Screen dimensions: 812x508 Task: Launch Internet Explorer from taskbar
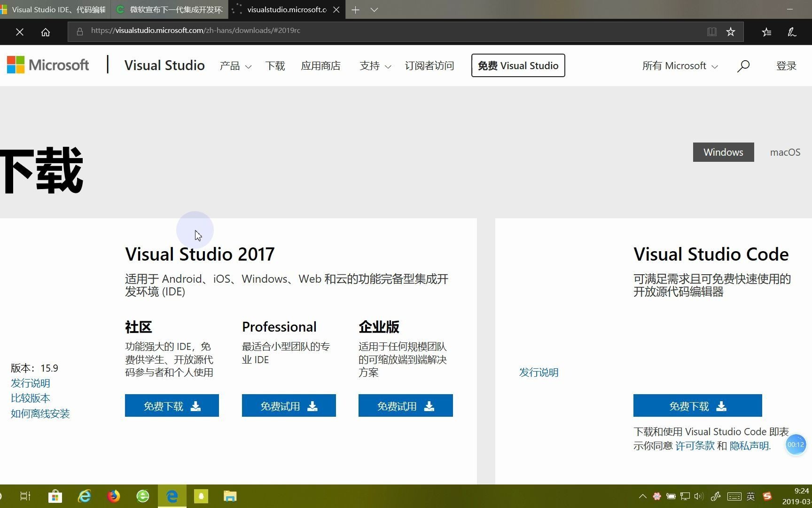85,496
